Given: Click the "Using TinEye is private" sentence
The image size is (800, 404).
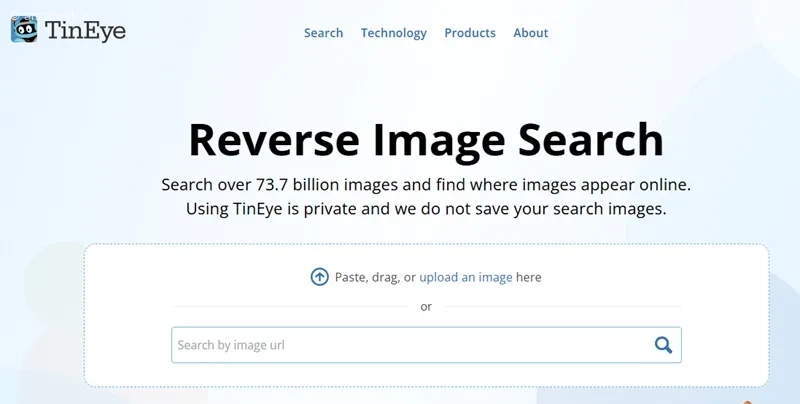Looking at the screenshot, I should point(426,209).
